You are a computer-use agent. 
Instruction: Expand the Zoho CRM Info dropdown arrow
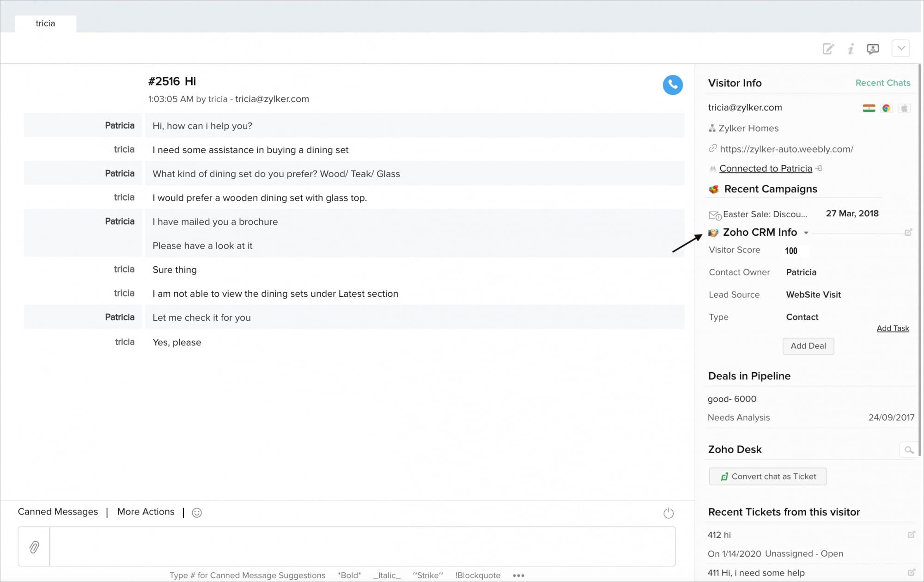point(806,233)
